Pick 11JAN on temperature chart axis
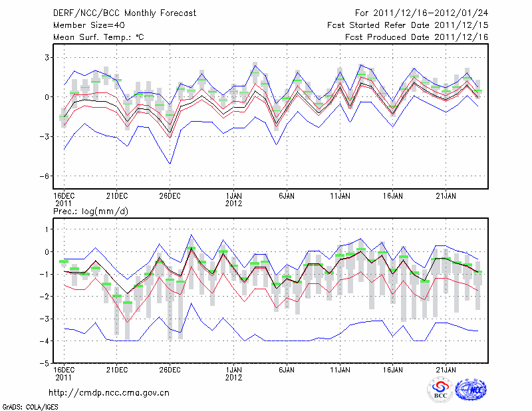The width and height of the screenshot is (532, 411). 340,196
